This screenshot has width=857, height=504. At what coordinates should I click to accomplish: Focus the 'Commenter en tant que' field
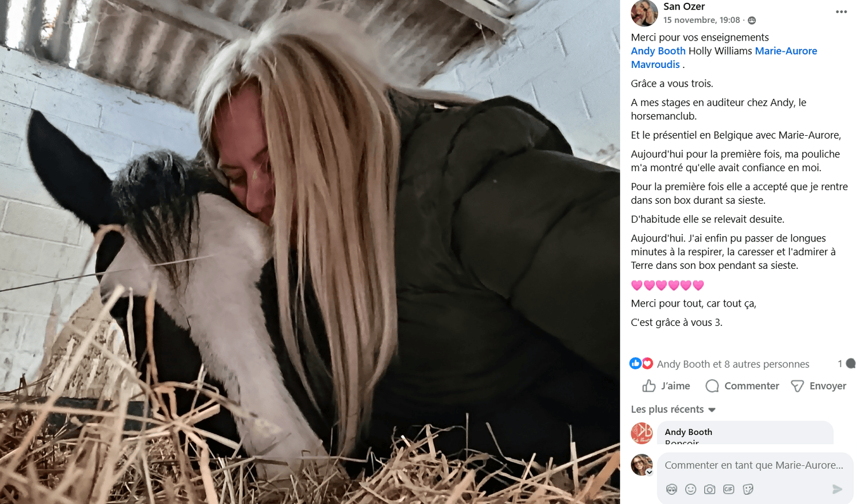(754, 465)
